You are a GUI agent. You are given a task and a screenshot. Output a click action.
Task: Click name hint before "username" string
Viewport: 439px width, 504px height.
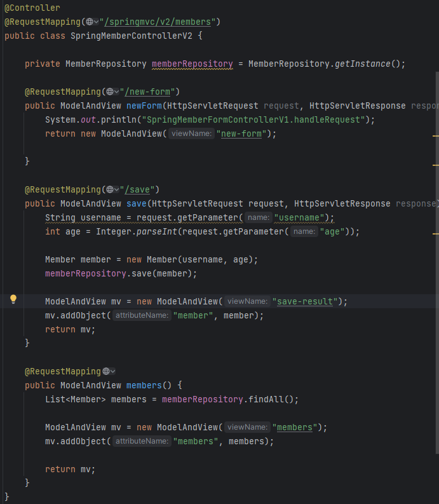259,217
